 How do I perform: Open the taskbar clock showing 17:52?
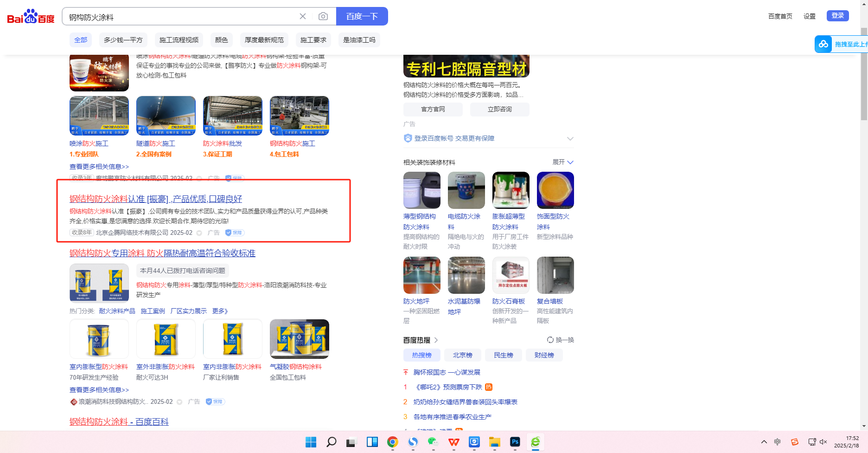[x=847, y=442]
